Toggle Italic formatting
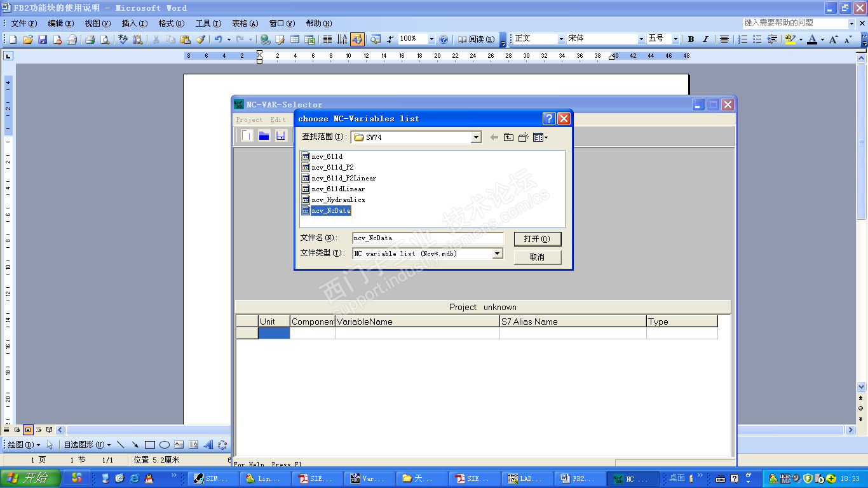868x488 pixels. pyautogui.click(x=705, y=39)
